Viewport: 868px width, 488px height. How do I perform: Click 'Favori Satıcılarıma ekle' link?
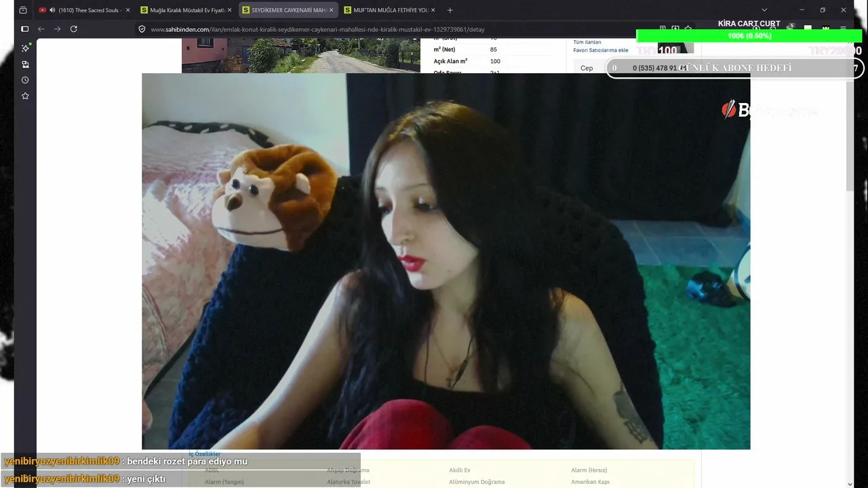pyautogui.click(x=601, y=50)
